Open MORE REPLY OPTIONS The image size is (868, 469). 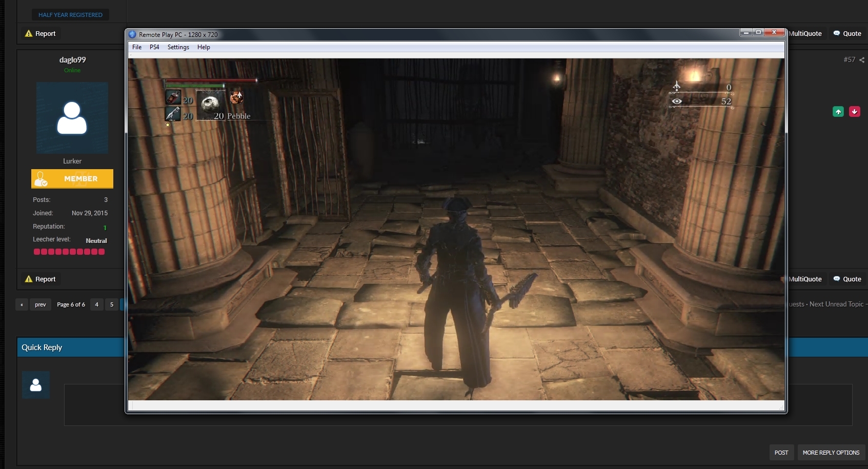click(x=831, y=453)
